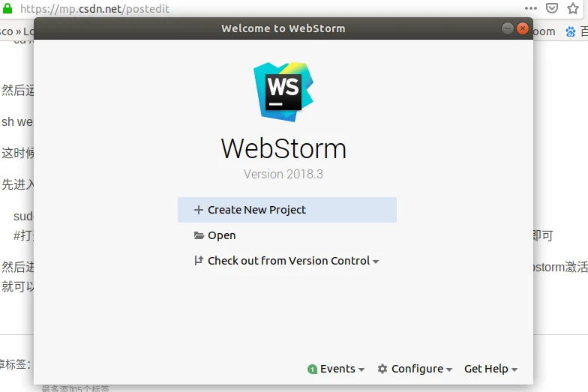Select Create New Project
This screenshot has height=392, width=588.
tap(256, 210)
